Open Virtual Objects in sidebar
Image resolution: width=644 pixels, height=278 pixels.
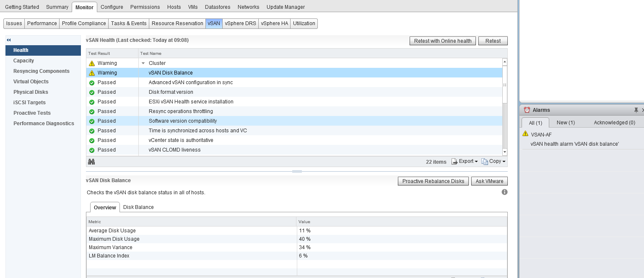pyautogui.click(x=43, y=82)
